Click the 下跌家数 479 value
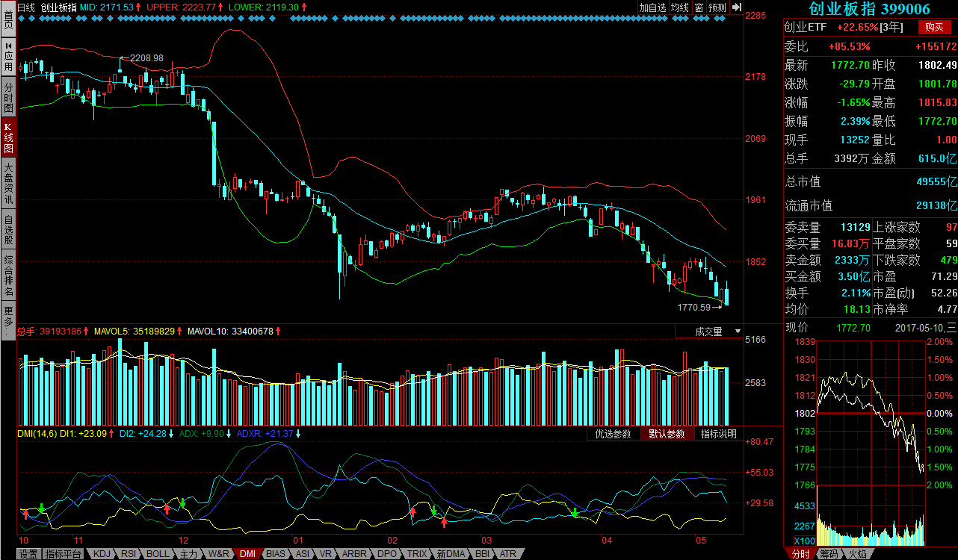This screenshot has height=560, width=958. click(x=948, y=260)
